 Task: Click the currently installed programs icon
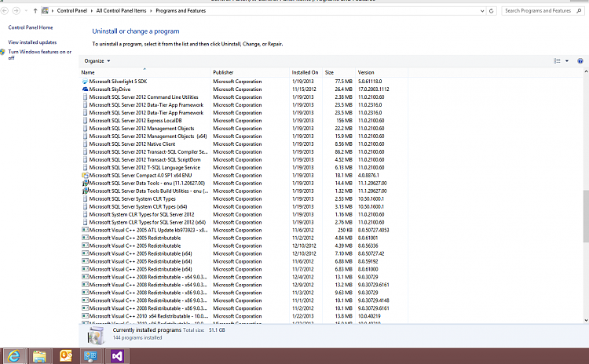(x=95, y=335)
